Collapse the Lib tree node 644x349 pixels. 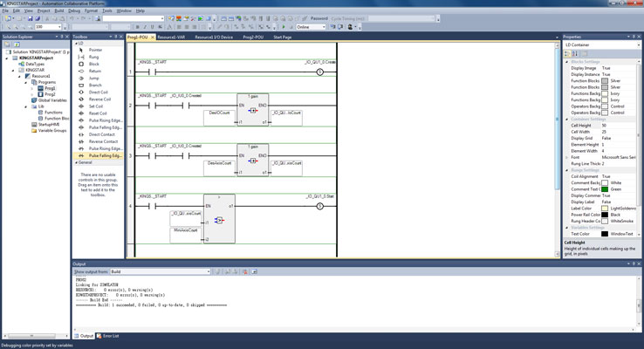pyautogui.click(x=26, y=106)
